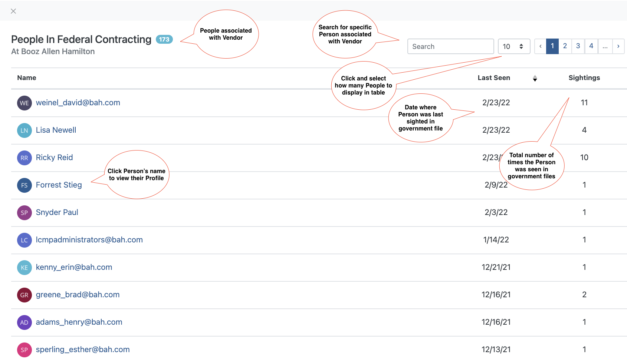This screenshot has width=627, height=364.
Task: Go to page 2 in pagination
Action: click(x=565, y=46)
